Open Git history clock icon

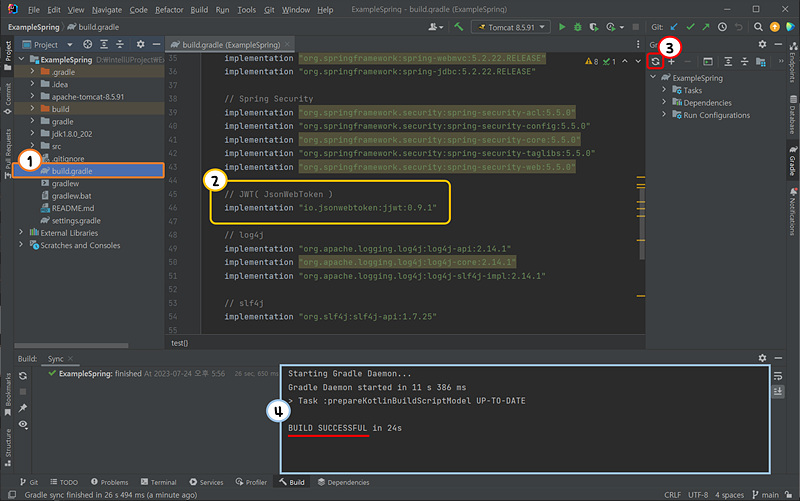[x=722, y=27]
